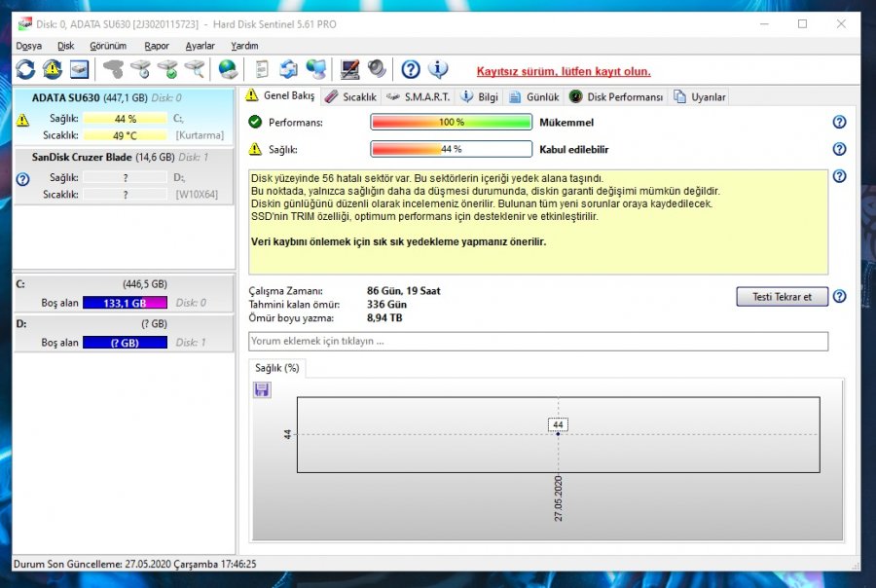Click the report document toolbar icon
Screen dimensions: 876x588
tap(262, 69)
